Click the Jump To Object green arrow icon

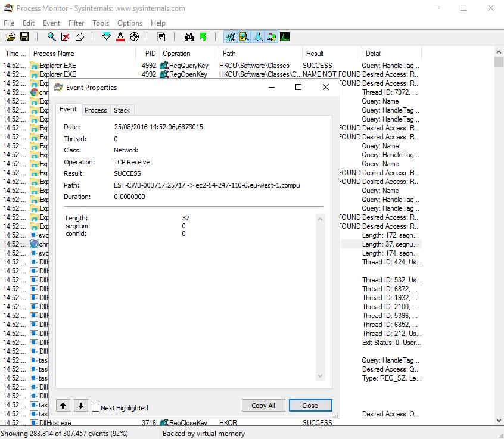(203, 37)
